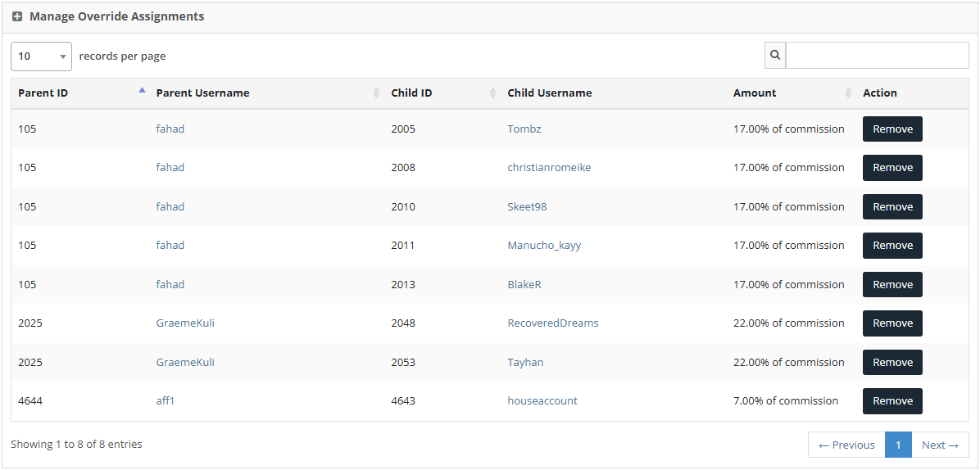This screenshot has height=470, width=980.
Task: Sort table by Parent ID arrow
Action: [142, 91]
